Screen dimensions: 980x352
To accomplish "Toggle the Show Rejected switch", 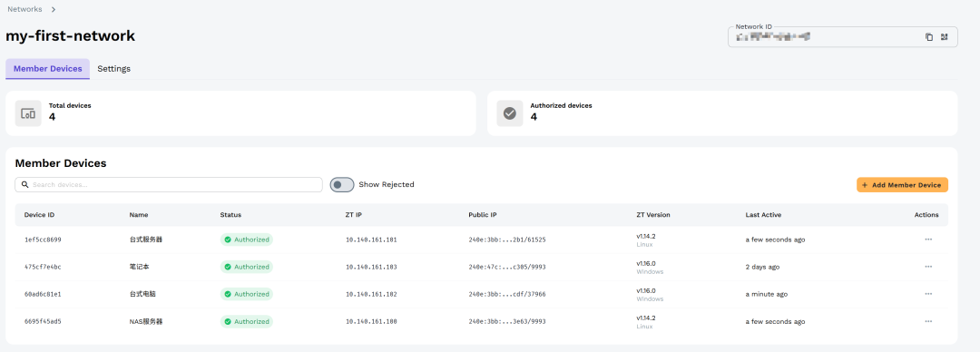I will coord(342,184).
